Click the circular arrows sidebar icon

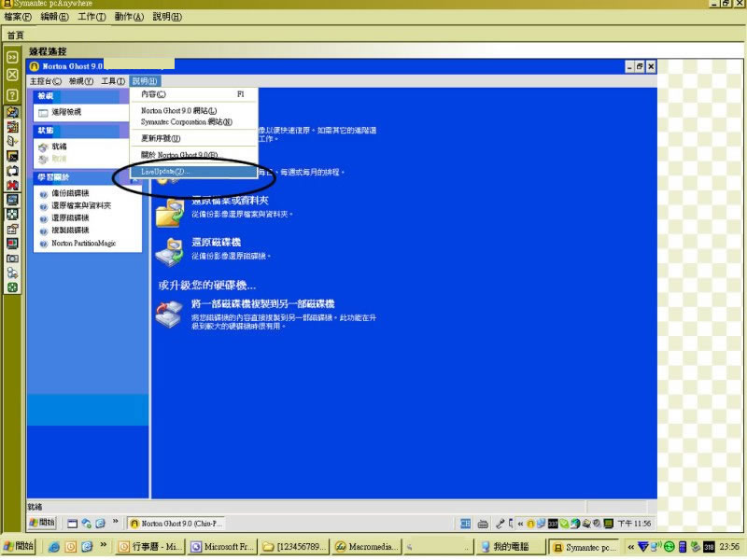12,171
